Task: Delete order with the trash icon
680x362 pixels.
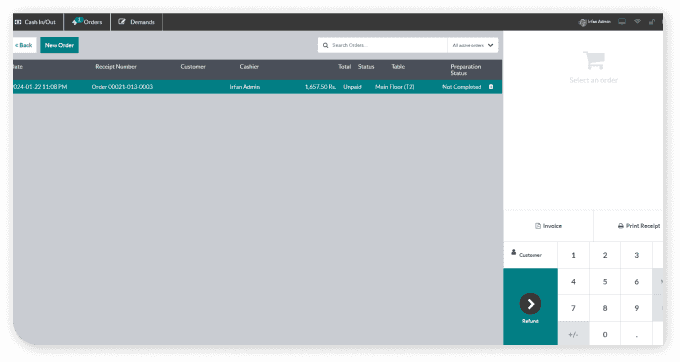Action: click(x=491, y=87)
